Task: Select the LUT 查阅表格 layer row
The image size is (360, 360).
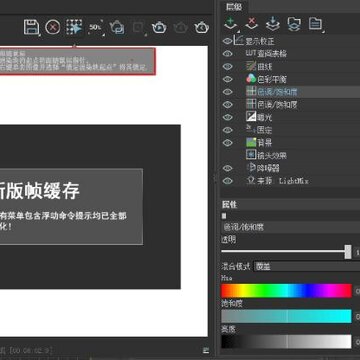Action: click(x=290, y=54)
